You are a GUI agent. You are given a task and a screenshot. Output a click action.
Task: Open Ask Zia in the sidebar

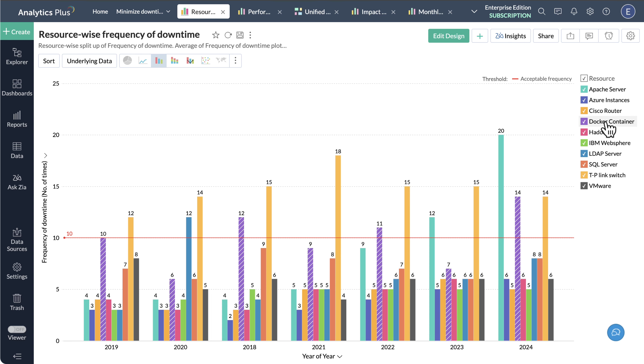tap(17, 182)
